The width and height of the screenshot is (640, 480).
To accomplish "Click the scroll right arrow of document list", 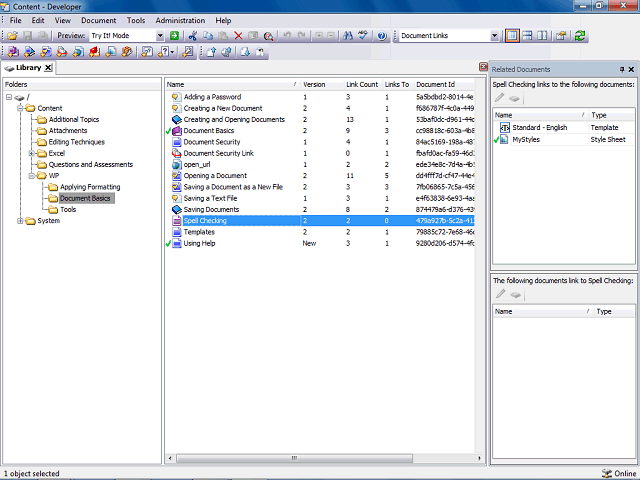I will 479,458.
